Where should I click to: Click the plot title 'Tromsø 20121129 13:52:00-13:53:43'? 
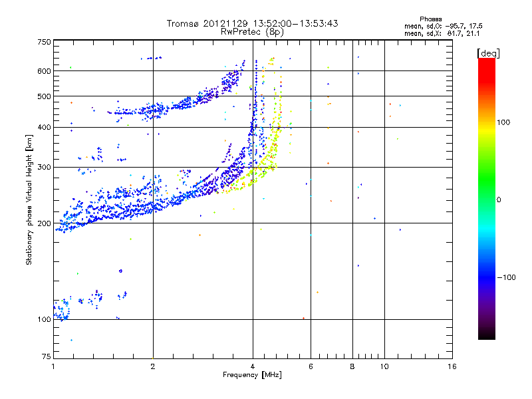252,23
